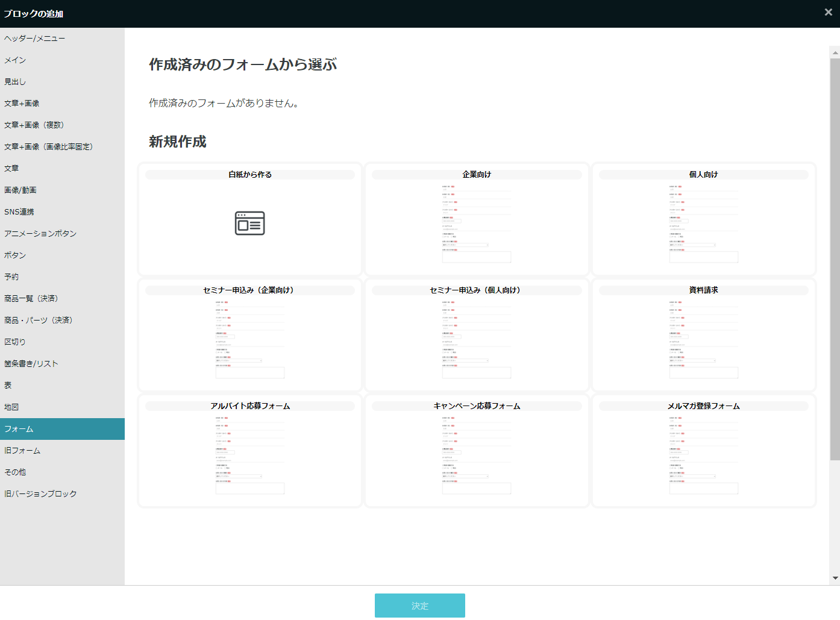Viewport: 840px width, 620px height.
Task: Click the 作成済みのフォームから選ぶ heading
Action: point(243,64)
